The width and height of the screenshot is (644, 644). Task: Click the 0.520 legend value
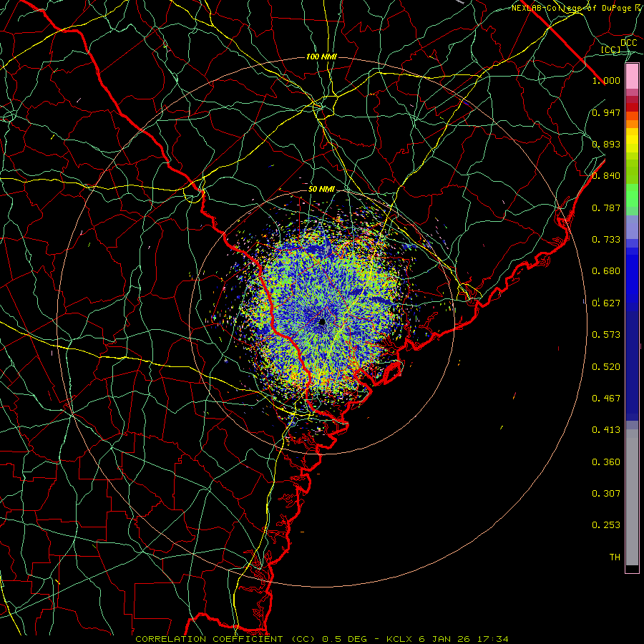coord(606,367)
